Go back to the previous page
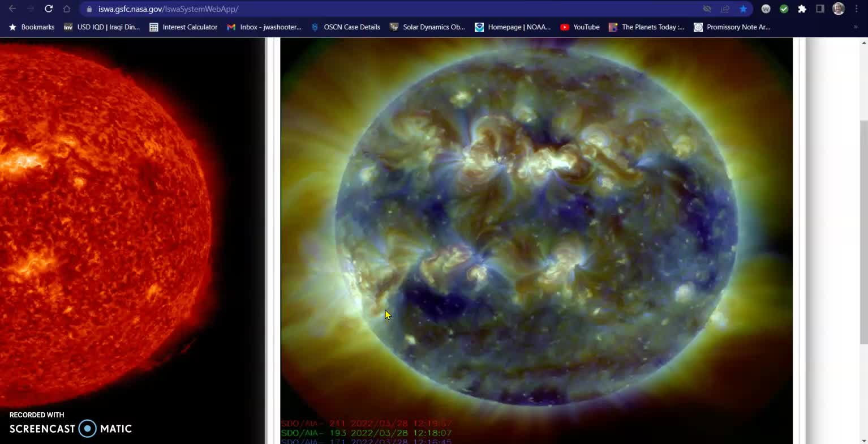This screenshot has height=444, width=868. coord(12,9)
